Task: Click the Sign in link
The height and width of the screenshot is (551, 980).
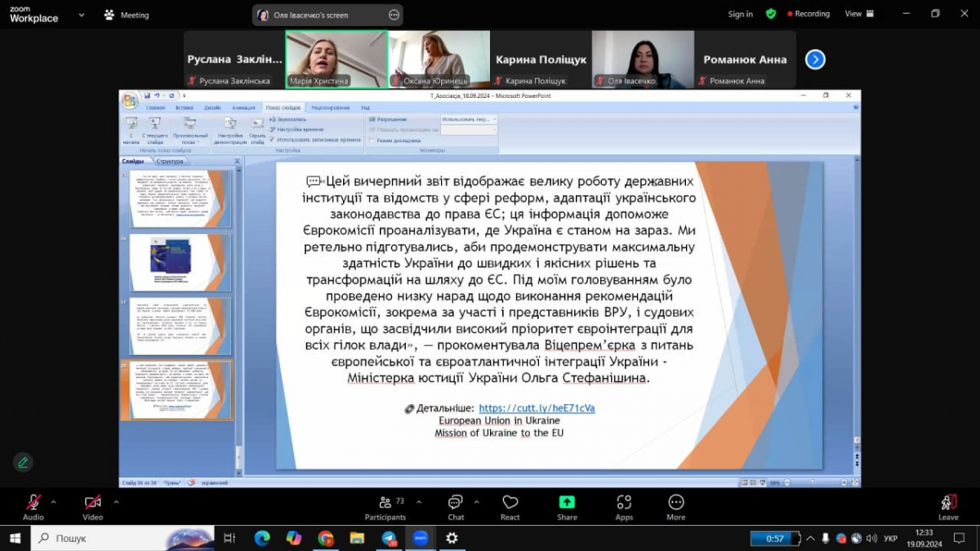Action: tap(741, 14)
